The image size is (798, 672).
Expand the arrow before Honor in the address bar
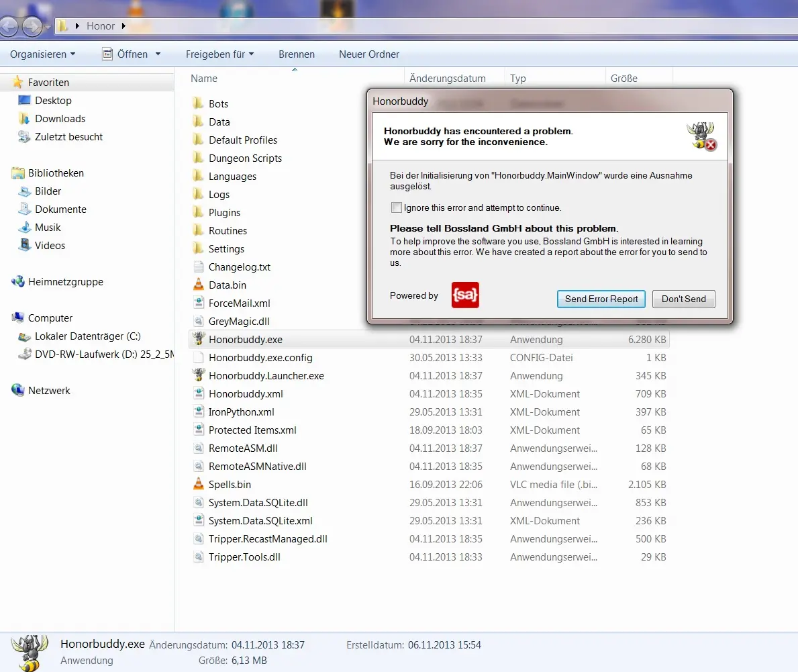pyautogui.click(x=77, y=26)
